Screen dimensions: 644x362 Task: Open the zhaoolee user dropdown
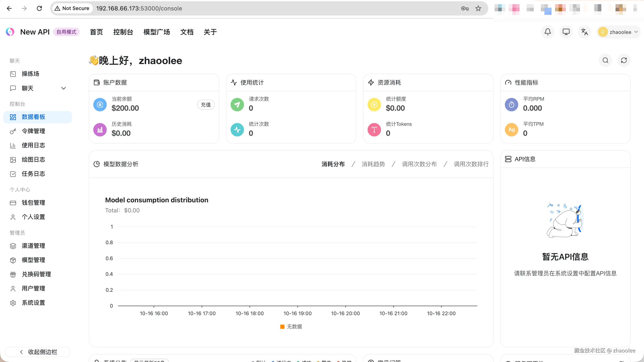click(x=618, y=32)
